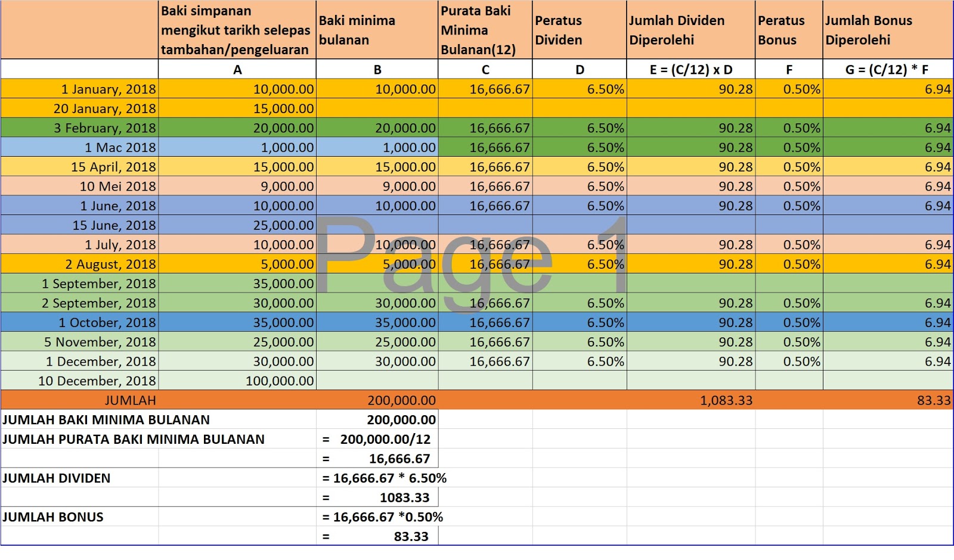Select the 'Jumlah Dividen Diperolehi' header cell

point(691,30)
